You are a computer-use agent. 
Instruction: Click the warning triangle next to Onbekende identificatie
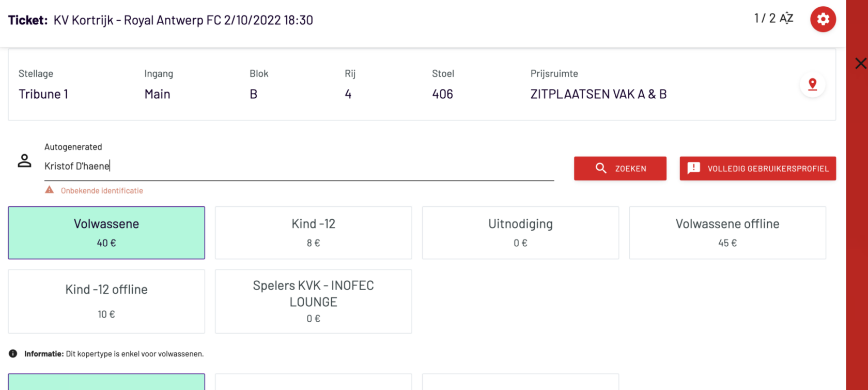(x=49, y=190)
